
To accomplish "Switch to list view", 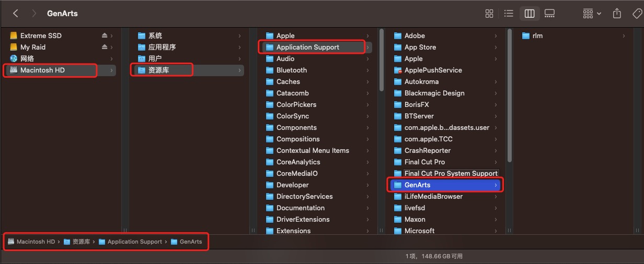I will pos(508,14).
